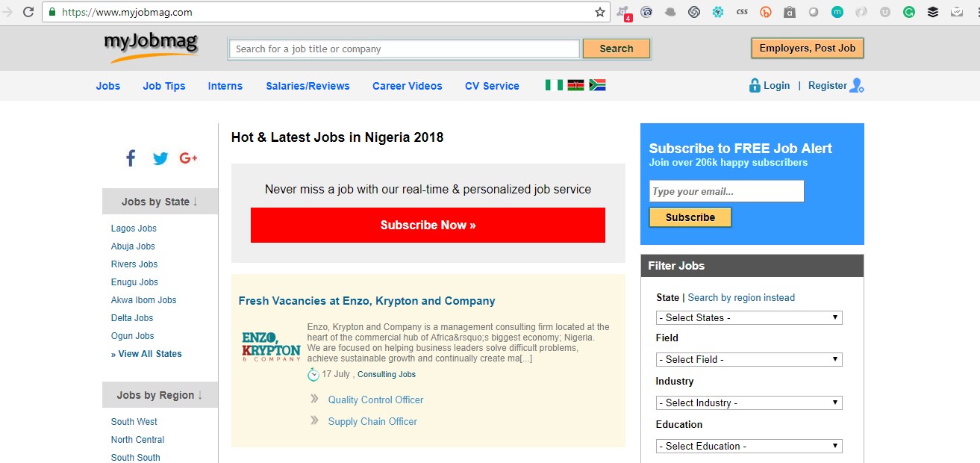Click the red Subscribe Now button
Screen dimensions: 980x463
428,225
